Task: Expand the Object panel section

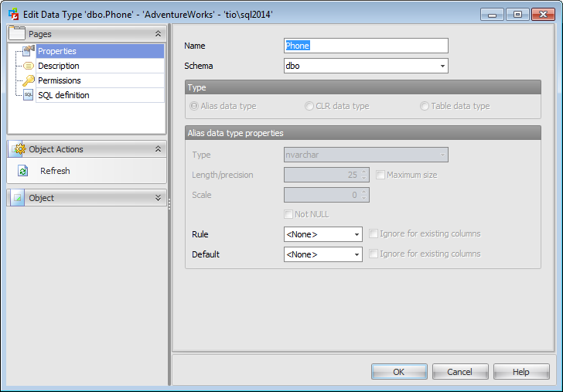Action: click(x=158, y=198)
